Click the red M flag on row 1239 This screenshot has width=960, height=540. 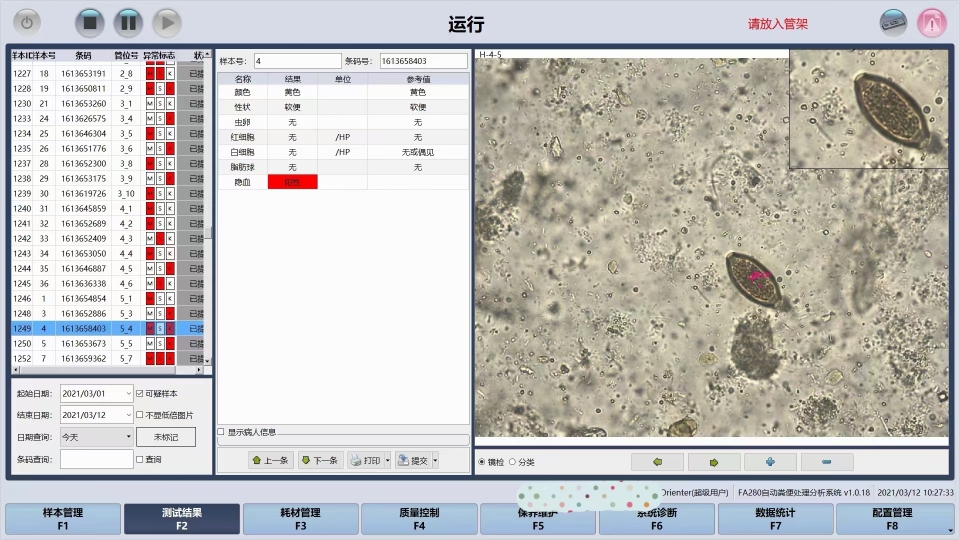coord(150,193)
